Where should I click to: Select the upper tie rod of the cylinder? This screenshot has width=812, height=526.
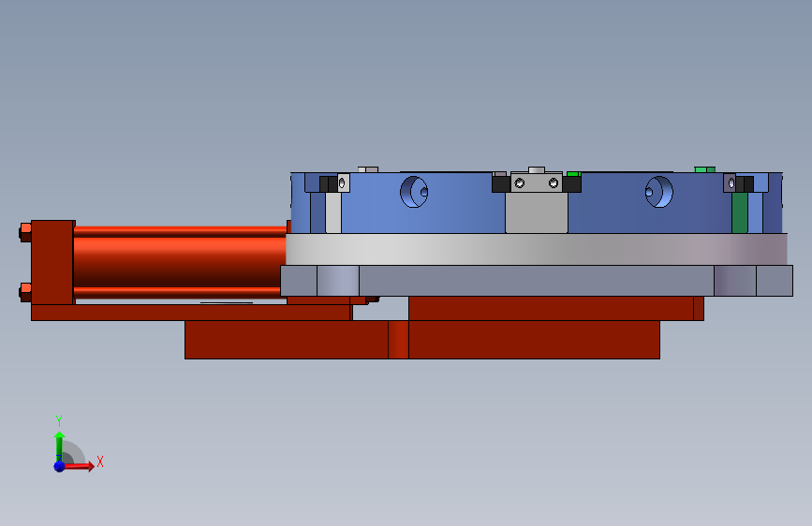[180, 232]
